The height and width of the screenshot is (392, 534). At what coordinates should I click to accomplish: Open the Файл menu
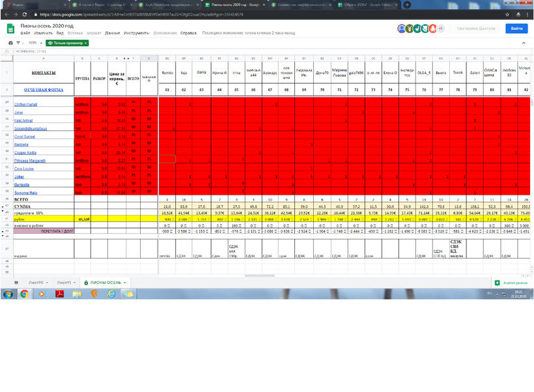(x=25, y=32)
